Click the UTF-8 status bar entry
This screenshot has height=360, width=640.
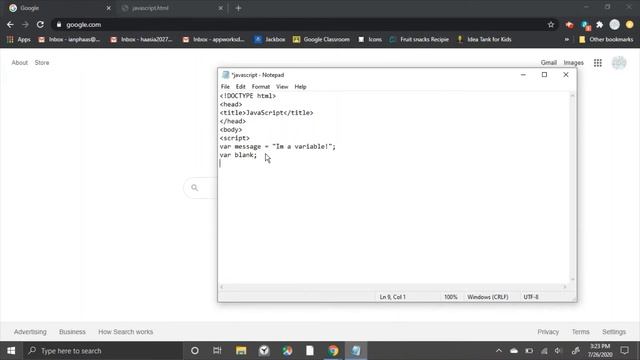(x=531, y=297)
